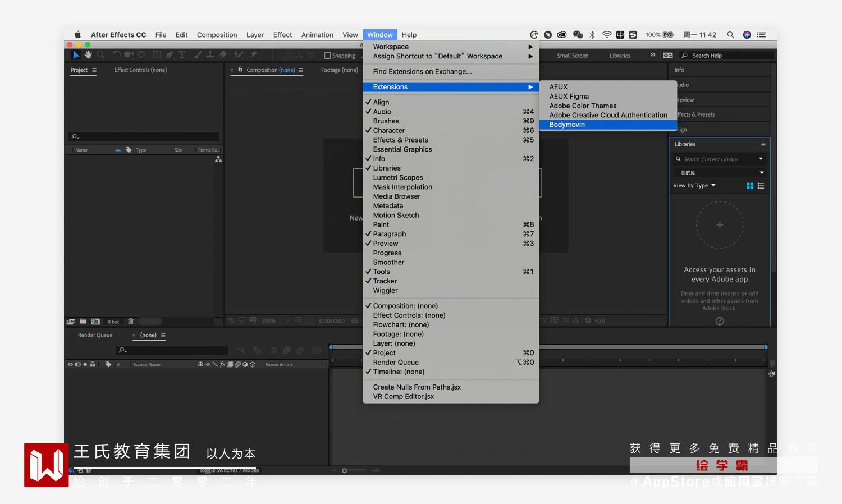The width and height of the screenshot is (842, 504).
Task: Show more workspaces with double chevron
Action: [x=652, y=55]
